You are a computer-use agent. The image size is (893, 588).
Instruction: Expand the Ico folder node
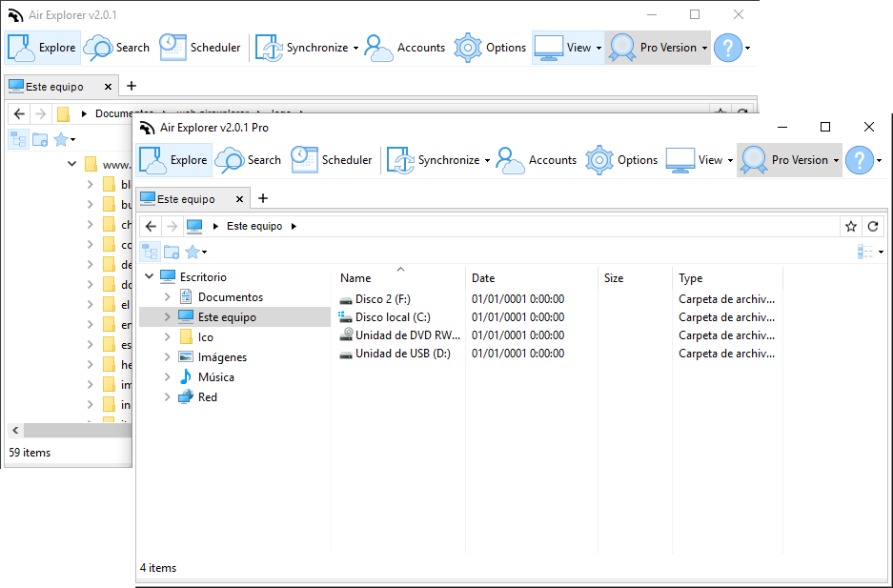point(168,337)
